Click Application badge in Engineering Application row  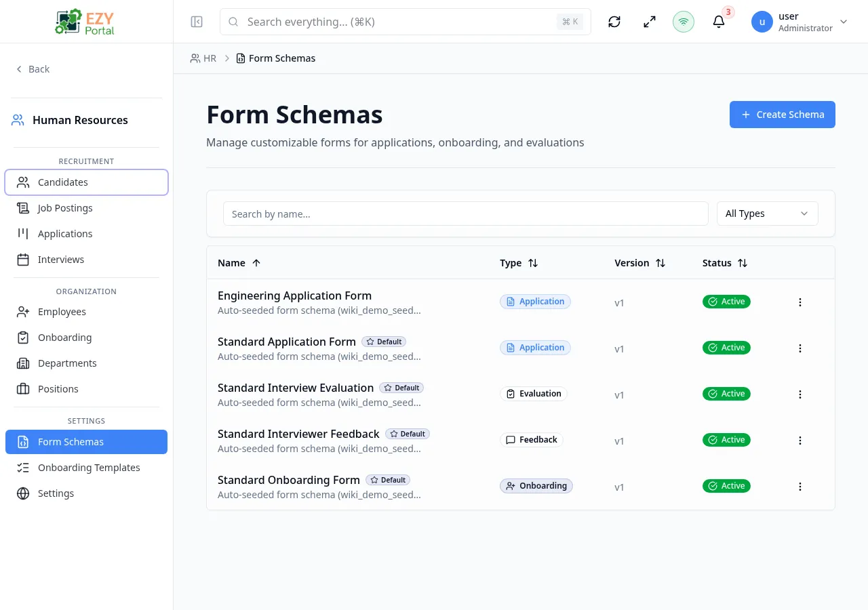tap(535, 302)
